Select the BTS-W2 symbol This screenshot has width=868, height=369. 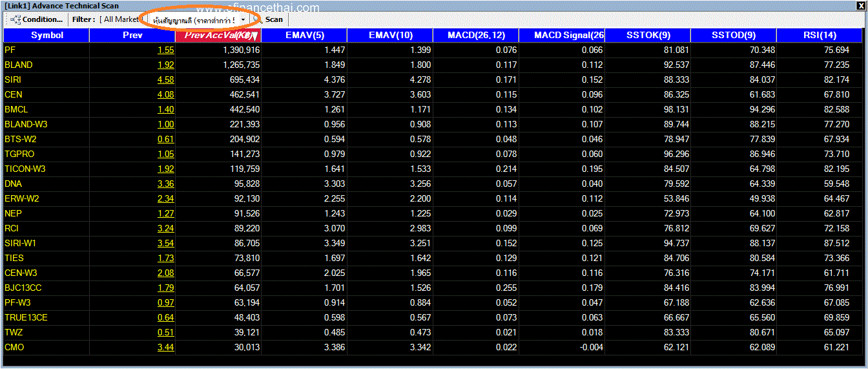21,139
